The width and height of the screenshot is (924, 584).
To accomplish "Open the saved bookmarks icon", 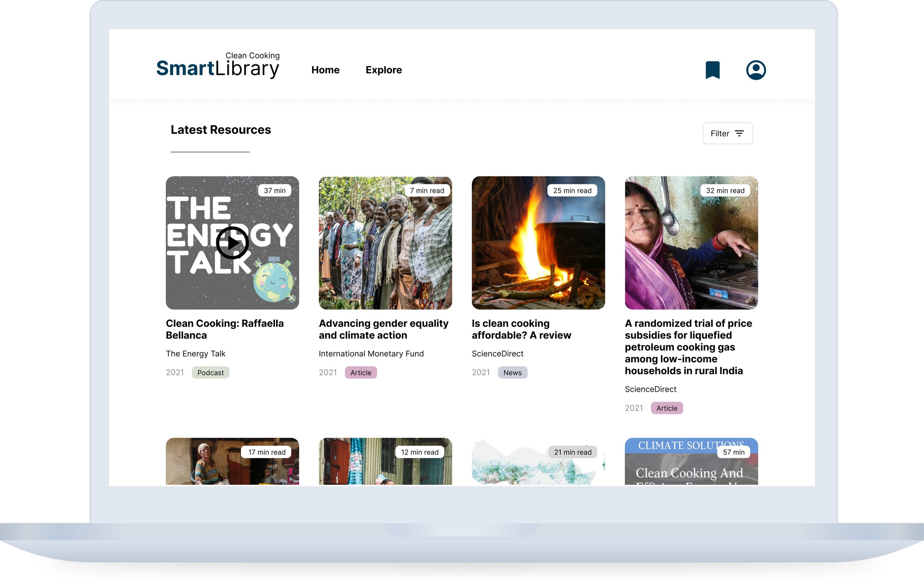I will (712, 70).
